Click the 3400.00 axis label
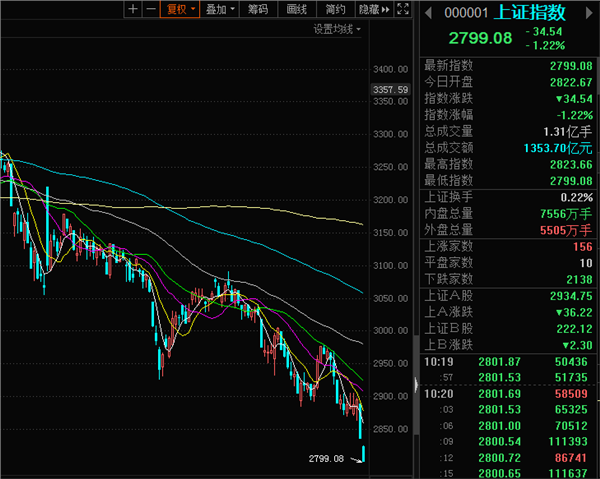This screenshot has height=479, width=600. tap(390, 69)
